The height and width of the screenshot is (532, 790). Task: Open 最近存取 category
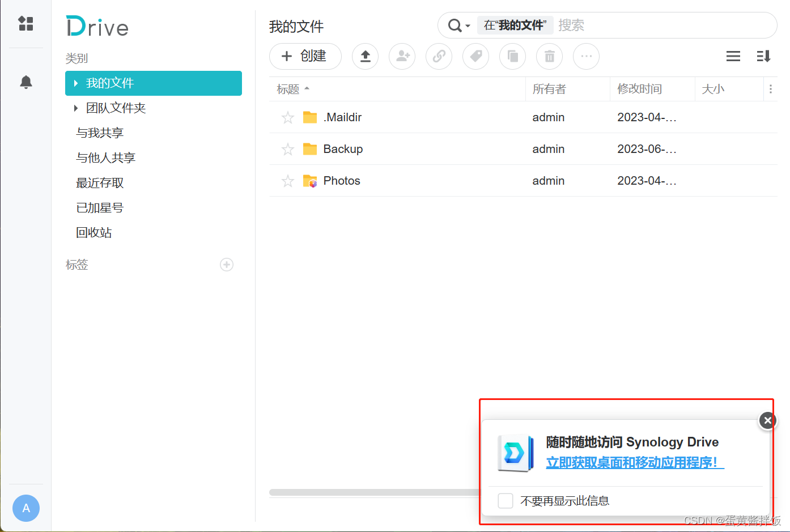[x=100, y=183]
